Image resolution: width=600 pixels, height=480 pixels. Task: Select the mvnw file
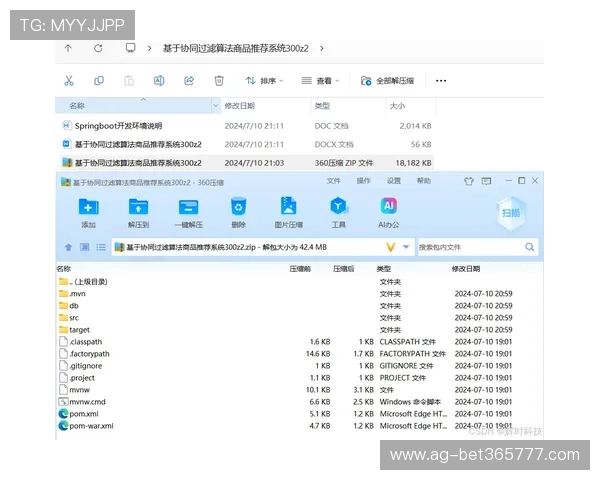(x=74, y=390)
